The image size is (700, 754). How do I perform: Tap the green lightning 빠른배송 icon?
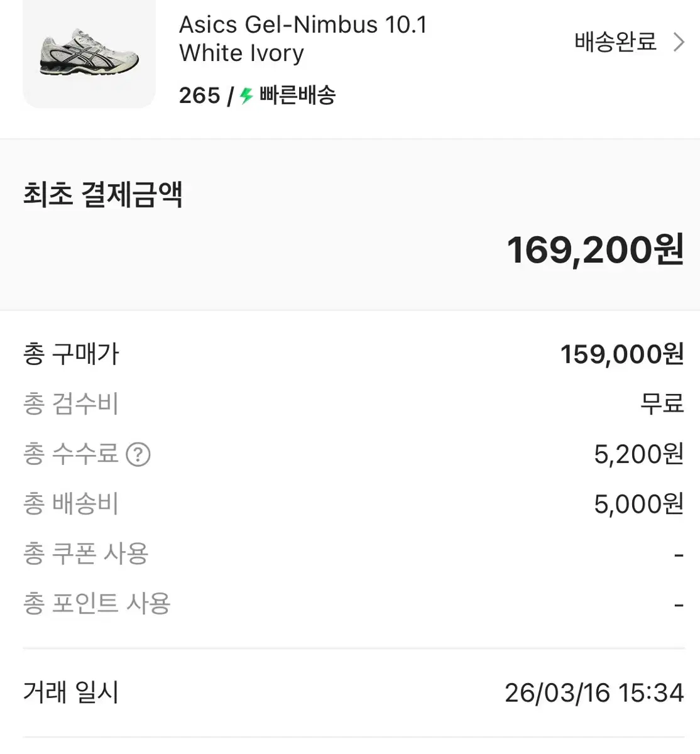(246, 96)
